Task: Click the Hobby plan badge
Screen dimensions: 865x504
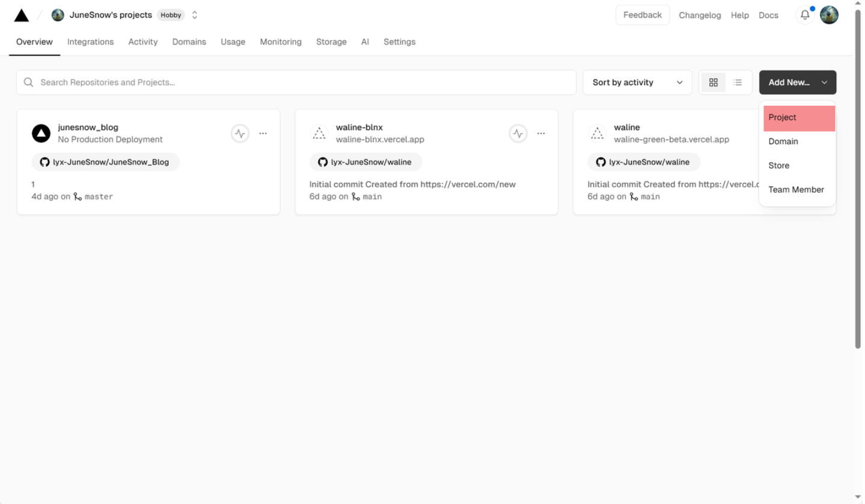Action: tap(171, 15)
